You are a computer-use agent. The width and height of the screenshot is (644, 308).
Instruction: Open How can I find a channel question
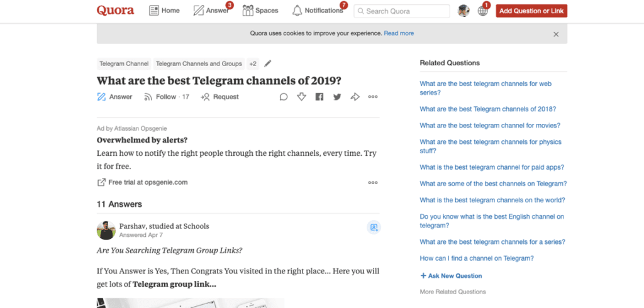point(477,258)
